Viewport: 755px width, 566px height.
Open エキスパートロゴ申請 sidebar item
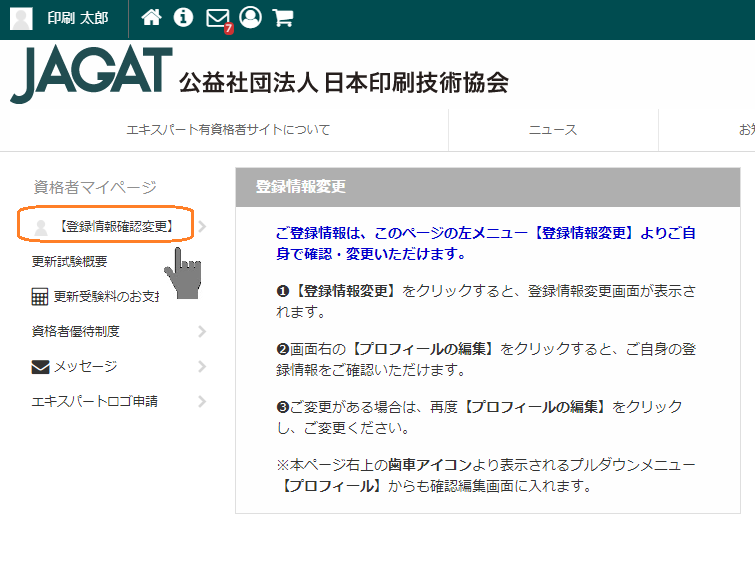[94, 401]
